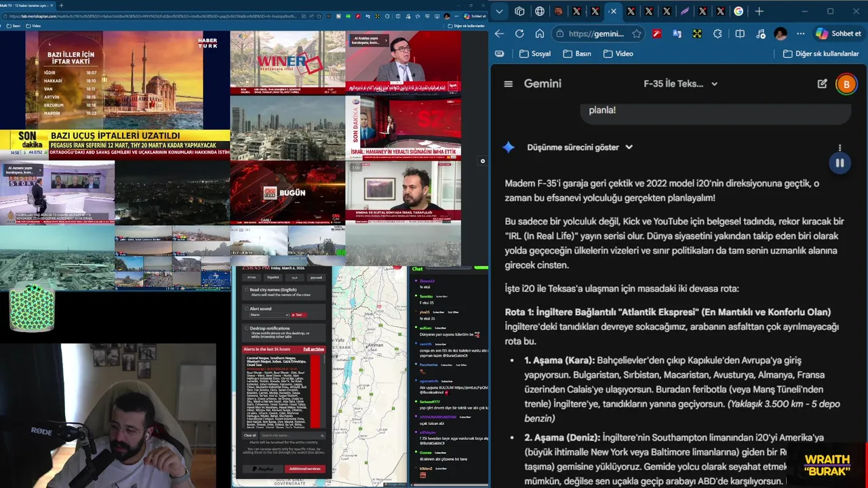Switch alerts language to Español
The width and height of the screenshot is (868, 488).
pyautogui.click(x=273, y=277)
